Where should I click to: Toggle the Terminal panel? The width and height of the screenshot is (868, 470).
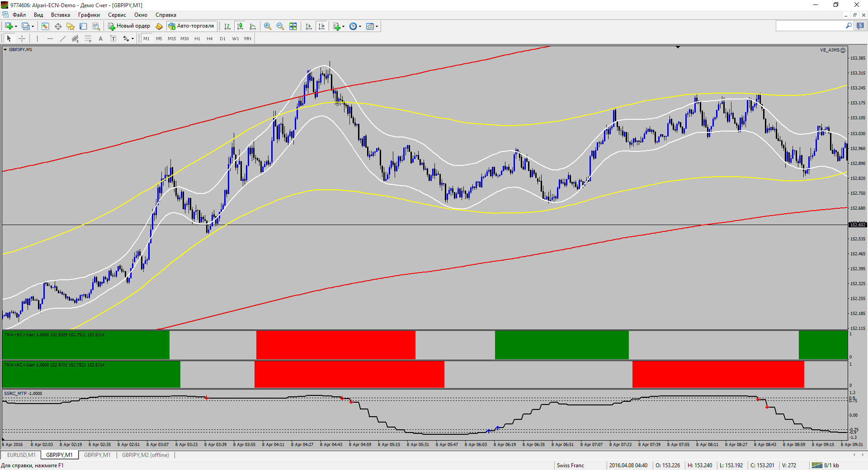[83, 26]
